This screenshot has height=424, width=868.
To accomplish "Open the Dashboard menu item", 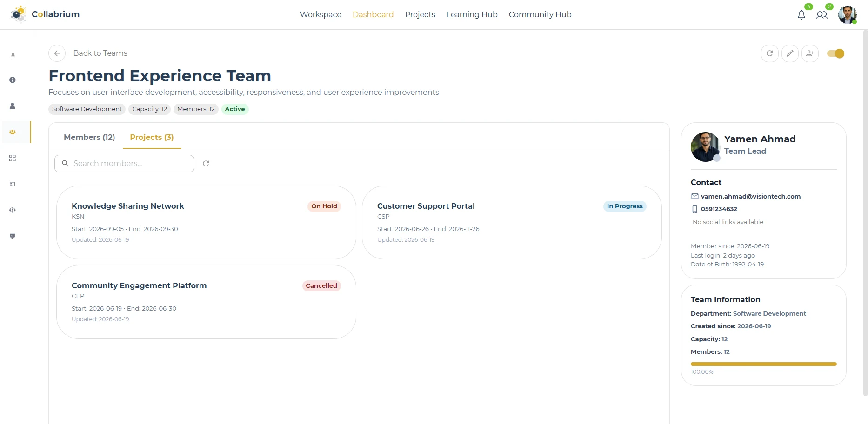I will pos(373,14).
